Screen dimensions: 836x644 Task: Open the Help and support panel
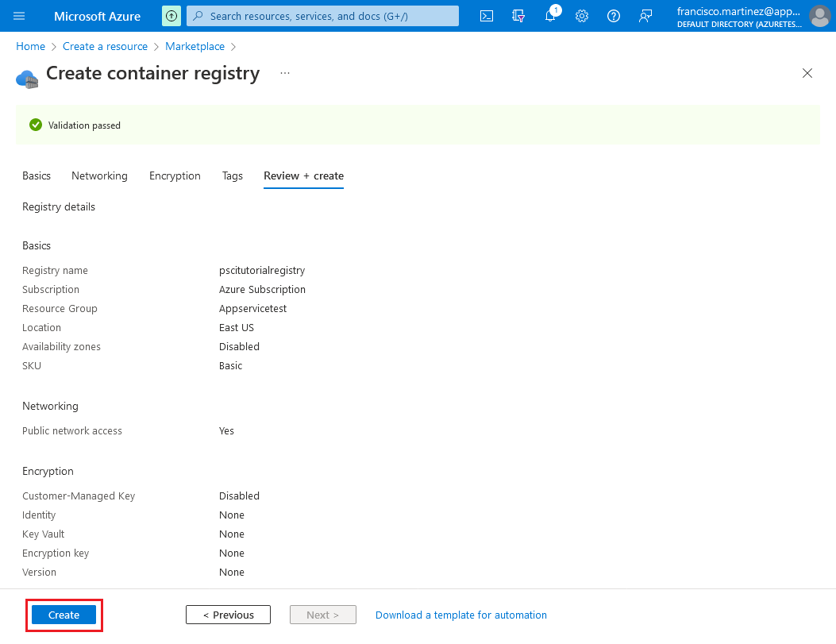(x=613, y=15)
